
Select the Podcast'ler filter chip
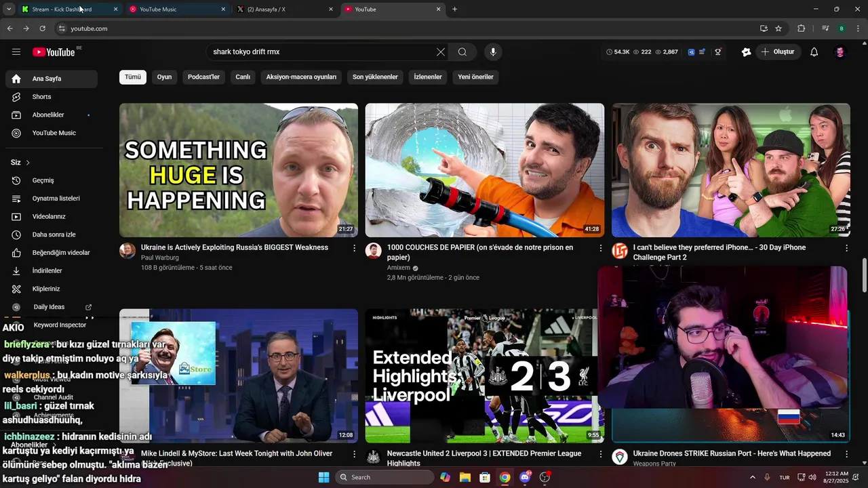[x=203, y=77]
